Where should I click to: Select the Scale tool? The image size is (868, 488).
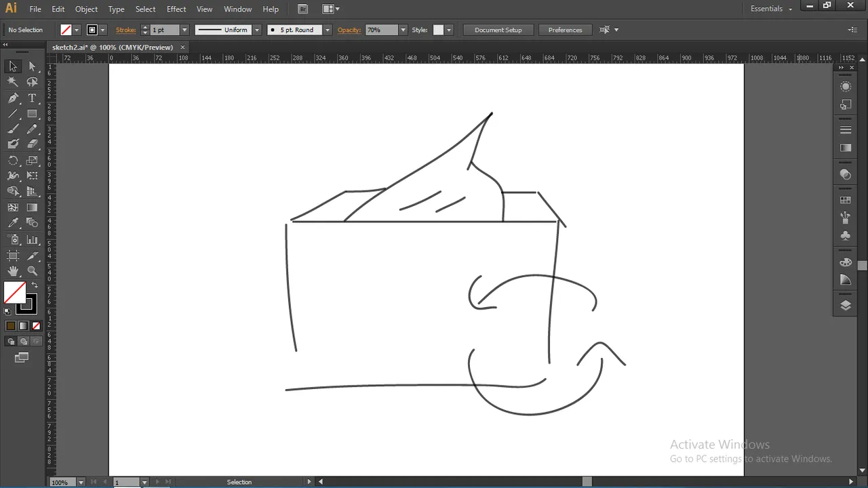(32, 161)
